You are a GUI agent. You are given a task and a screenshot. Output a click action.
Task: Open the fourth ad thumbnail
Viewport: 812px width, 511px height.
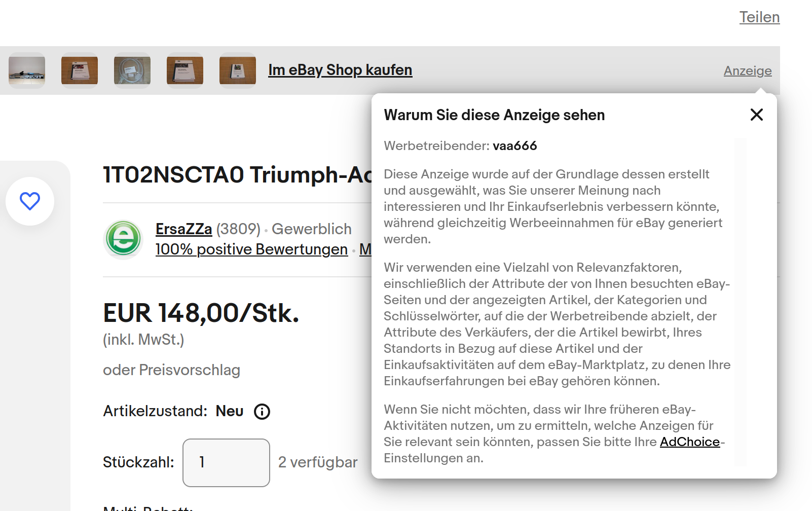point(185,70)
